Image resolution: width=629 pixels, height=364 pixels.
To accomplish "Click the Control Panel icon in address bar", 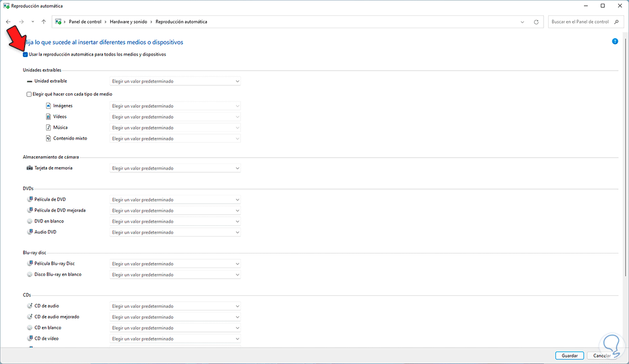I will (x=59, y=22).
